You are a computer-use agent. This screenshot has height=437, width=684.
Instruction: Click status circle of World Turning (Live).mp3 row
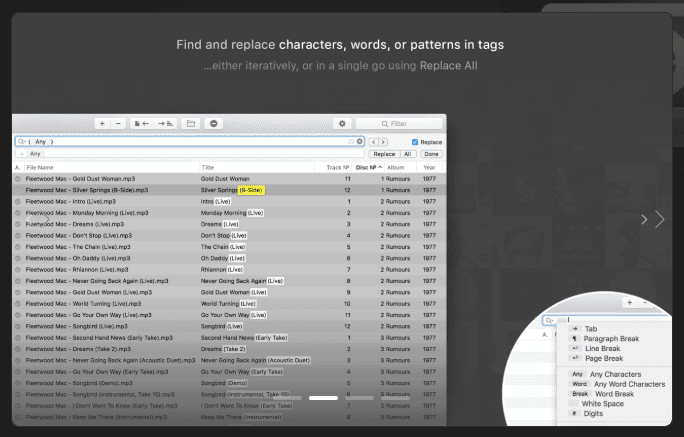[x=18, y=304]
